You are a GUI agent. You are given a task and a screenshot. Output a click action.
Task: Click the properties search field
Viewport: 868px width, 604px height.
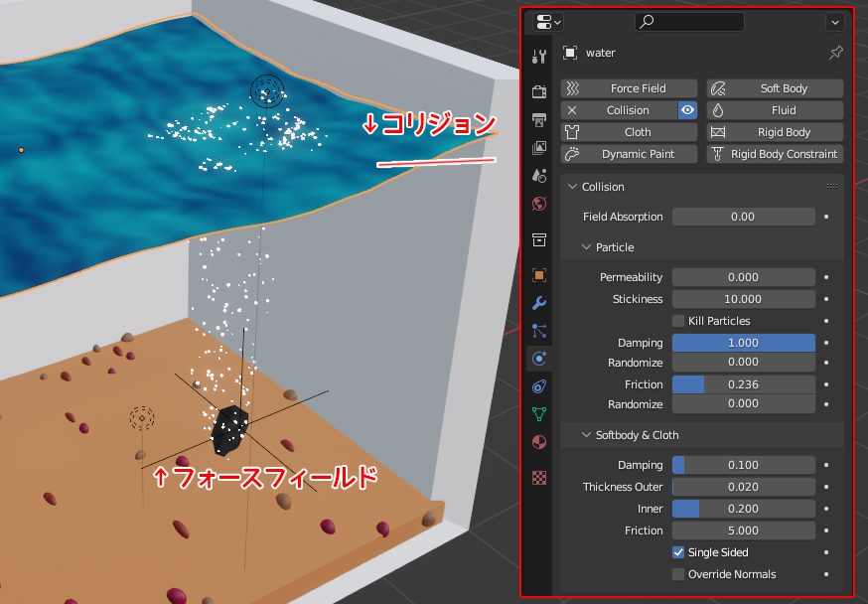689,22
